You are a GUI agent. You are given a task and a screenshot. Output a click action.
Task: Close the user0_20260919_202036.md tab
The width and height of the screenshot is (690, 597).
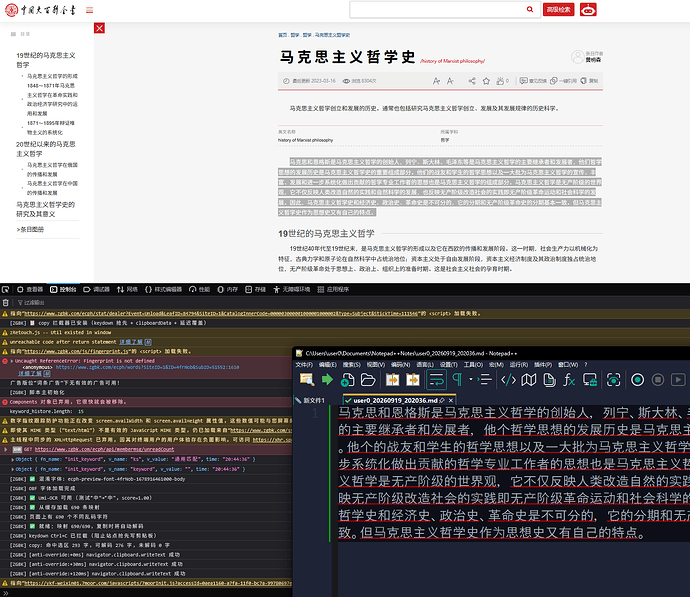[450, 400]
